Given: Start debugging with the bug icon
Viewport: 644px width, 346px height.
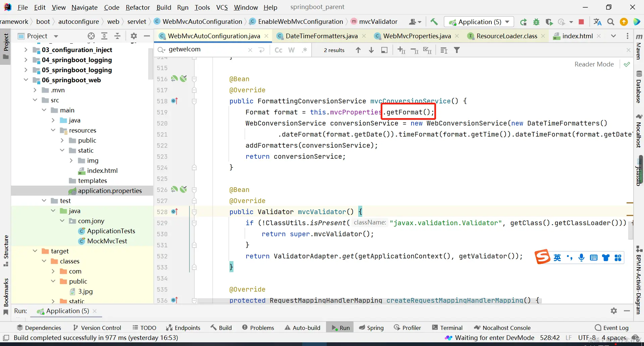Looking at the screenshot, I should click(x=536, y=22).
